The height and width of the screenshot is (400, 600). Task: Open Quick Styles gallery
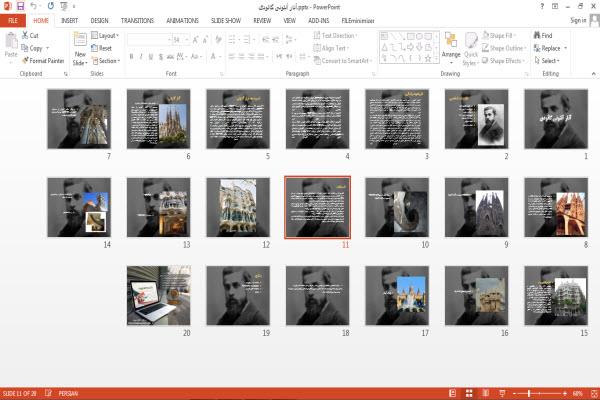click(x=471, y=49)
